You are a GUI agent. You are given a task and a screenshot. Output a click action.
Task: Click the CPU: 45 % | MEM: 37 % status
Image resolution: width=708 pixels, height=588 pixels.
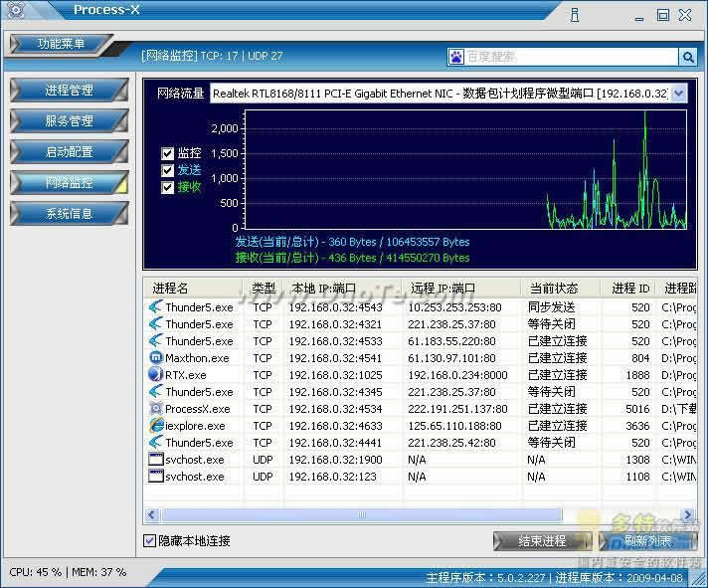pos(68,572)
